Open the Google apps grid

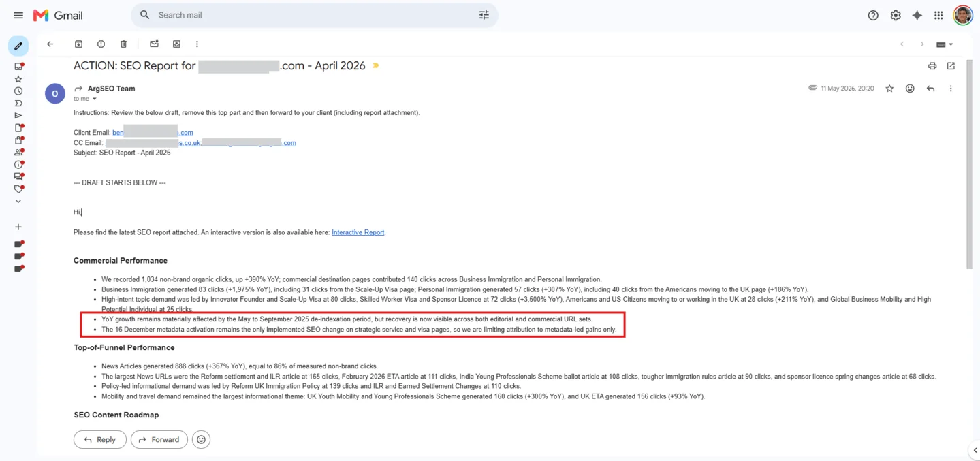pos(938,15)
